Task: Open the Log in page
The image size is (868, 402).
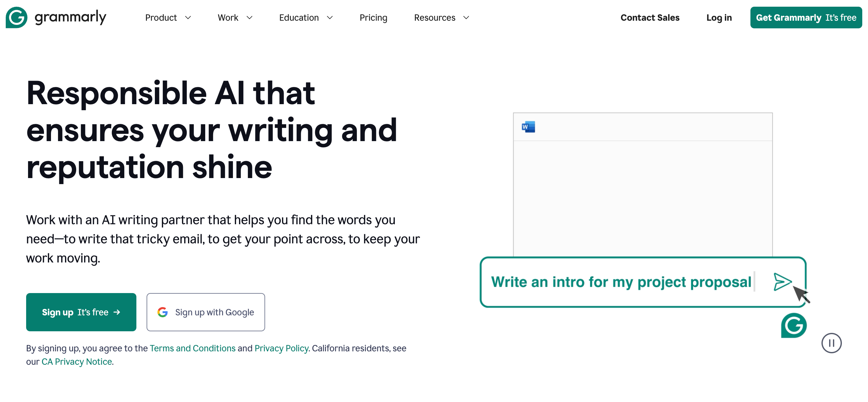Action: point(719,18)
